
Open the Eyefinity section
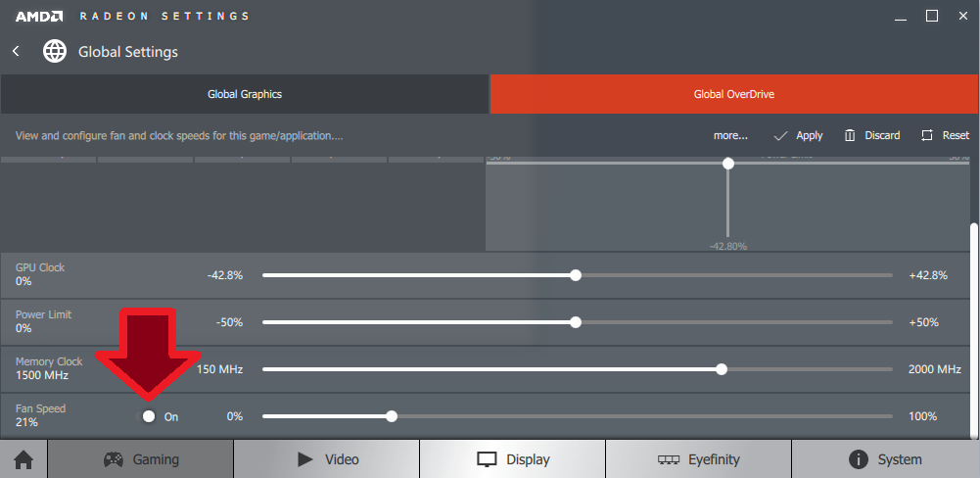[x=698, y=459]
